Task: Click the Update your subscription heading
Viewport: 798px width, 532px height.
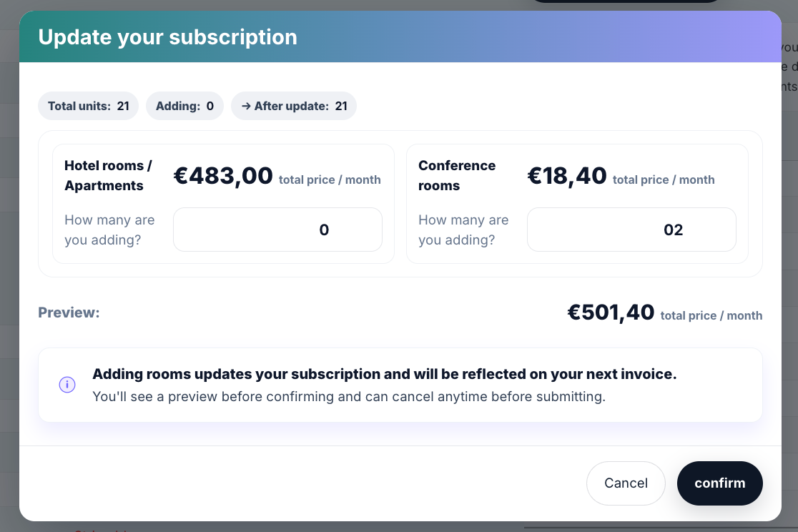Action: point(167,37)
